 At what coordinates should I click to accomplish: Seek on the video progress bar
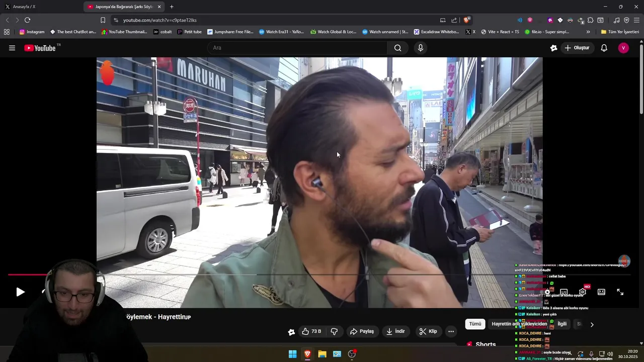318,275
